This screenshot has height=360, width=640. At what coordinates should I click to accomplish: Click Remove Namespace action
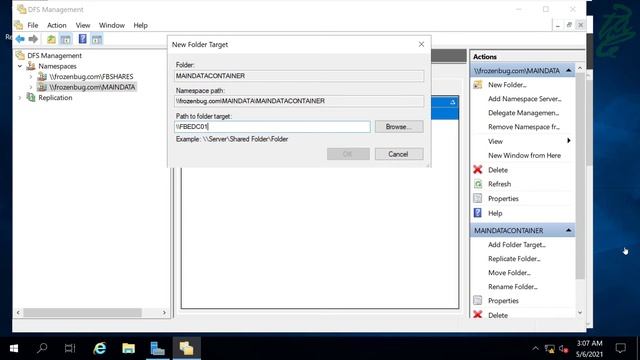click(524, 127)
